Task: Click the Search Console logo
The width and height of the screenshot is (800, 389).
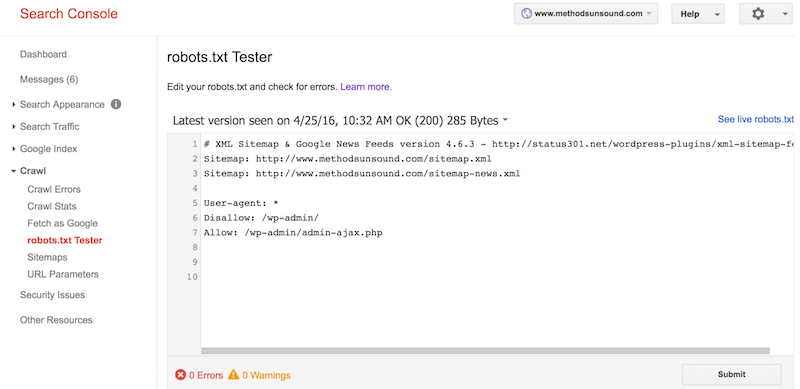Action: [69, 14]
